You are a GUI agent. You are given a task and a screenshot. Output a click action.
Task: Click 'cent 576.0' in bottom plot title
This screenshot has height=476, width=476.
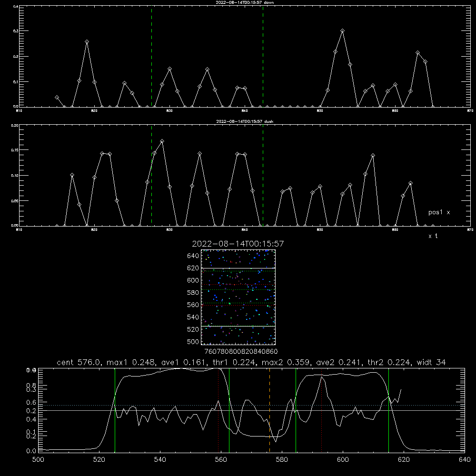[79, 362]
